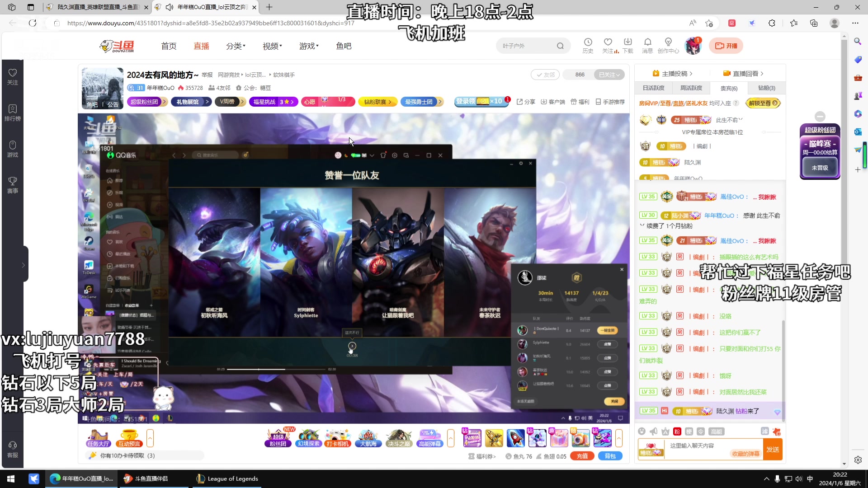Open the 下载 download icon

[x=628, y=46]
